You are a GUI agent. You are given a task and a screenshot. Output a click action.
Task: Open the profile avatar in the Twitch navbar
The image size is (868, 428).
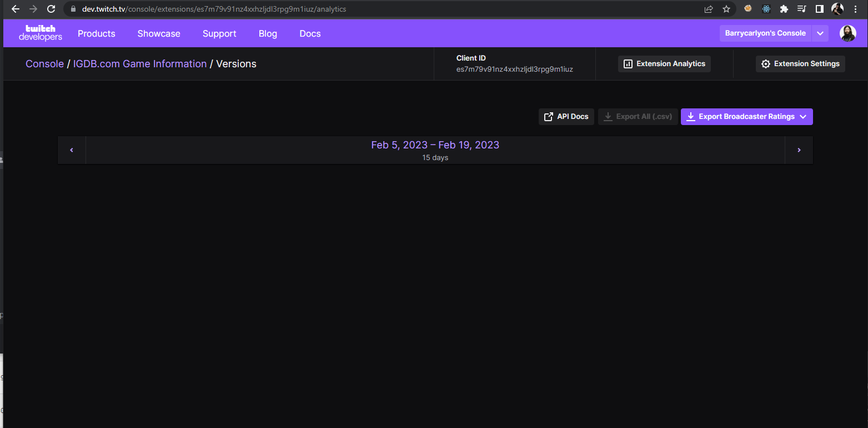[x=848, y=33]
